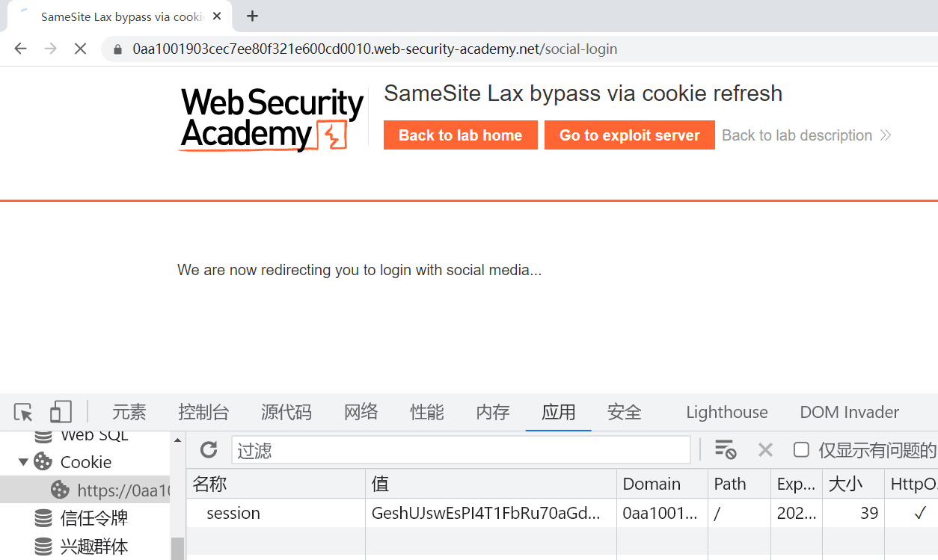Stop page loading with the X button
938x560 pixels.
(80, 49)
